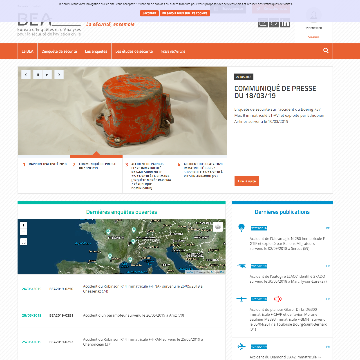Open the map layer switcher icon
Image resolution: width=360 pixels, height=360 pixels.
tap(218, 227)
